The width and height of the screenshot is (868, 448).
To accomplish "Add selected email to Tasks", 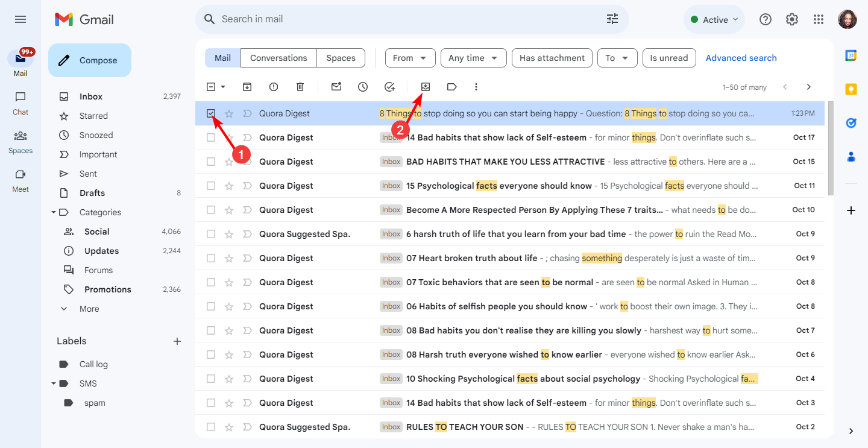I will pyautogui.click(x=389, y=87).
